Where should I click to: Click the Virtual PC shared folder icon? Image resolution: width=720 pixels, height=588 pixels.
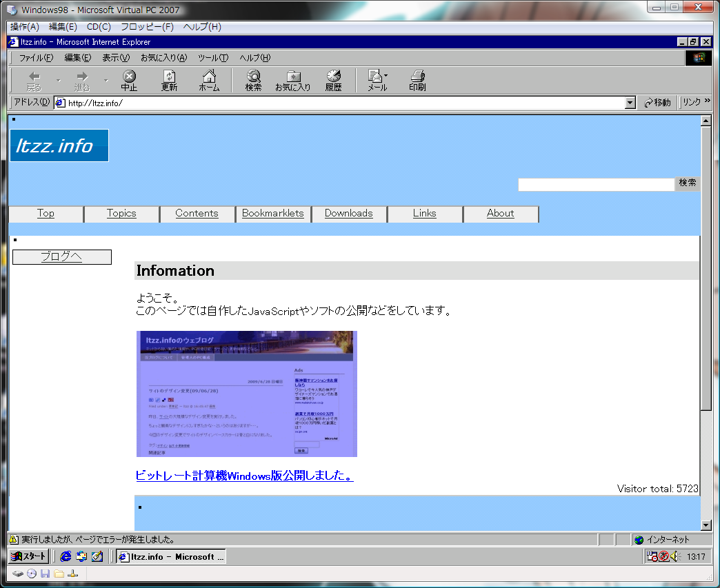tap(59, 574)
